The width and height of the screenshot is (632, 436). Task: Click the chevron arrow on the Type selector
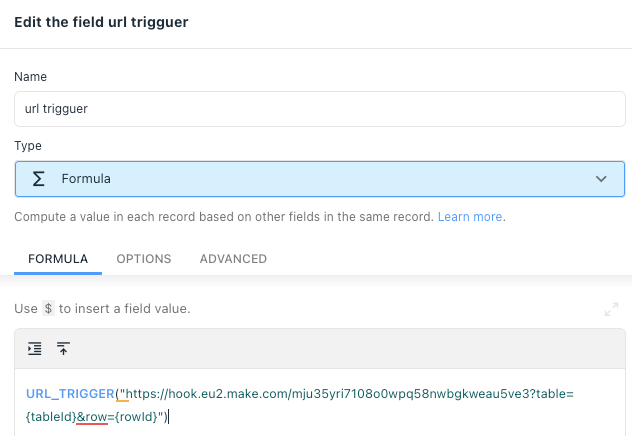601,179
